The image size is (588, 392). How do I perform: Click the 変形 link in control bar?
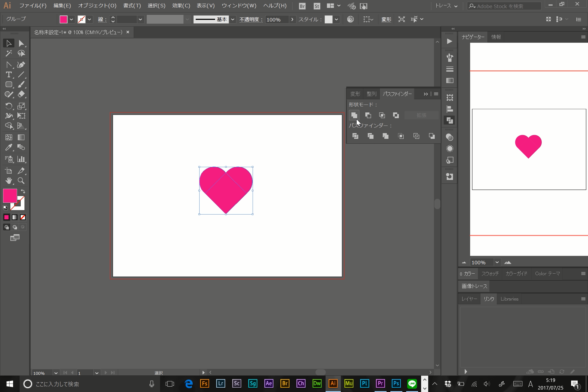[x=386, y=19]
